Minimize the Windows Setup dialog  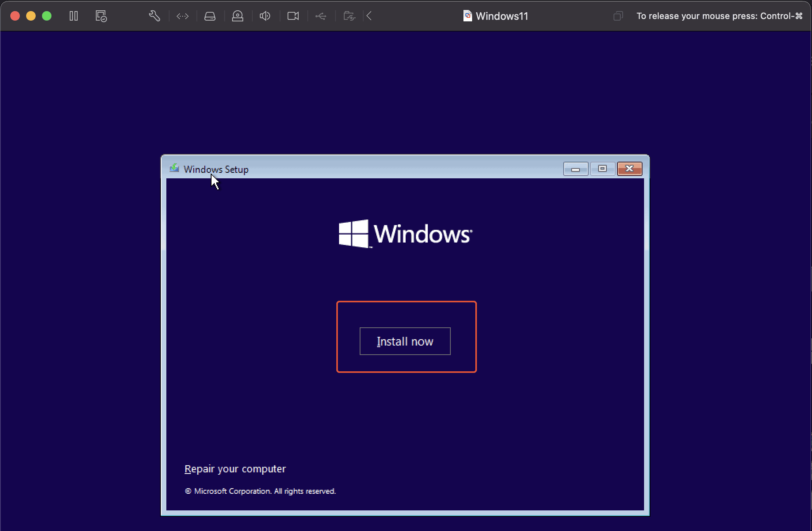coord(576,169)
